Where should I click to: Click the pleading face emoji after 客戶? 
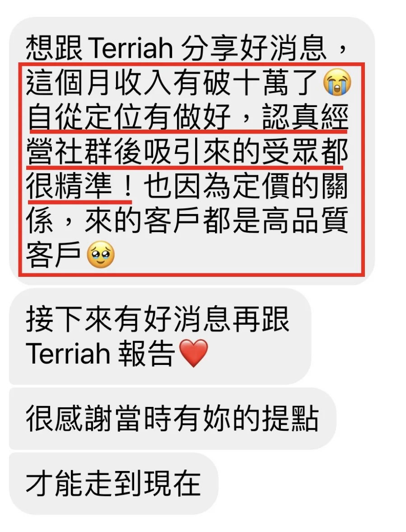pos(101,255)
